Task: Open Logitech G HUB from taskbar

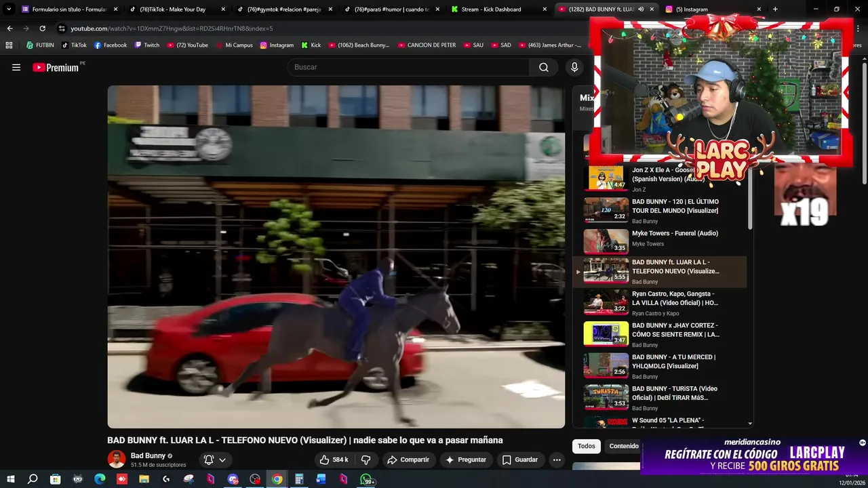Action: click(166, 479)
